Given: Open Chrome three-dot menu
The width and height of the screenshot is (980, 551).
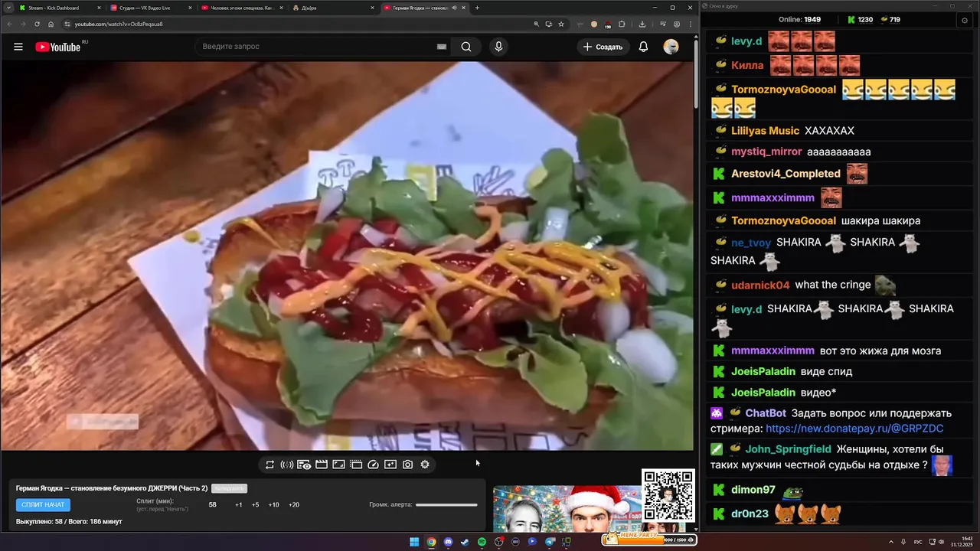Looking at the screenshot, I should (690, 24).
